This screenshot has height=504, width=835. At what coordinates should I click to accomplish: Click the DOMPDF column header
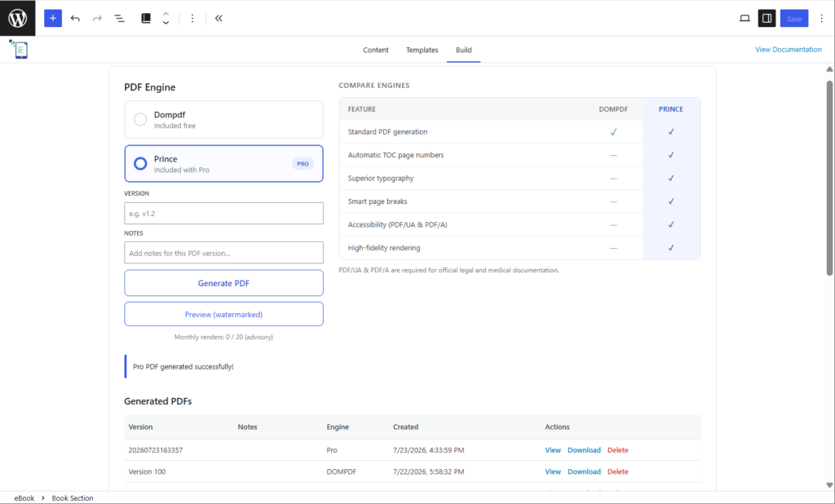[613, 109]
